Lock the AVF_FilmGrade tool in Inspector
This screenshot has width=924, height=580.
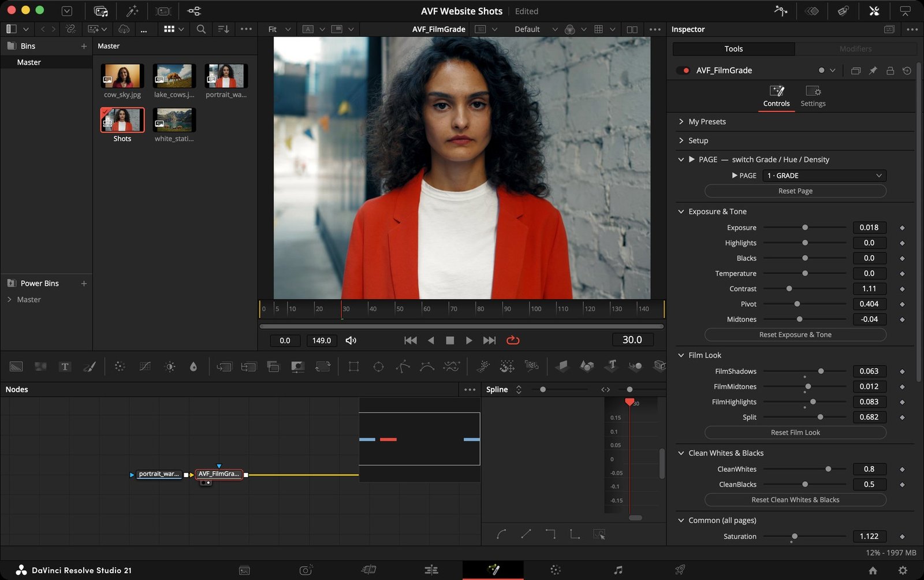pyautogui.click(x=890, y=70)
